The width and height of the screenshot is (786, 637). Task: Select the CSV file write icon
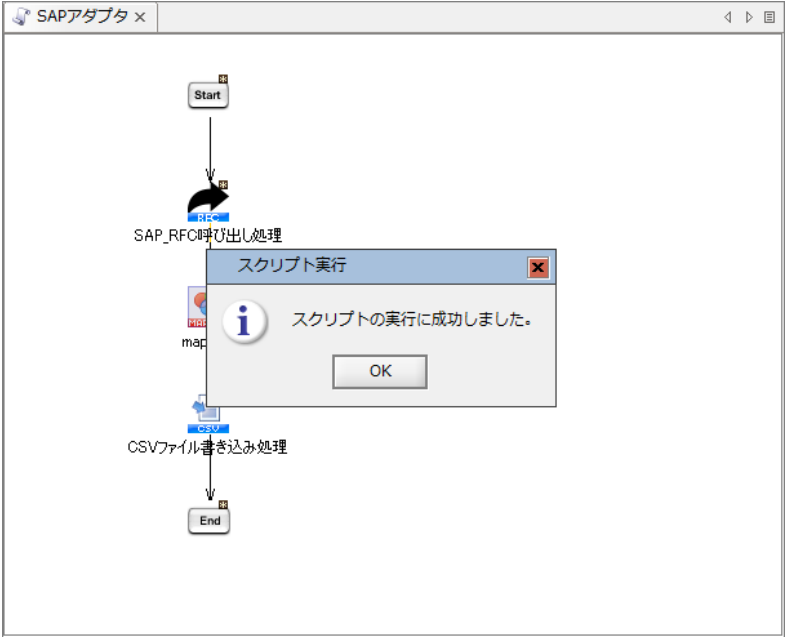[x=204, y=412]
